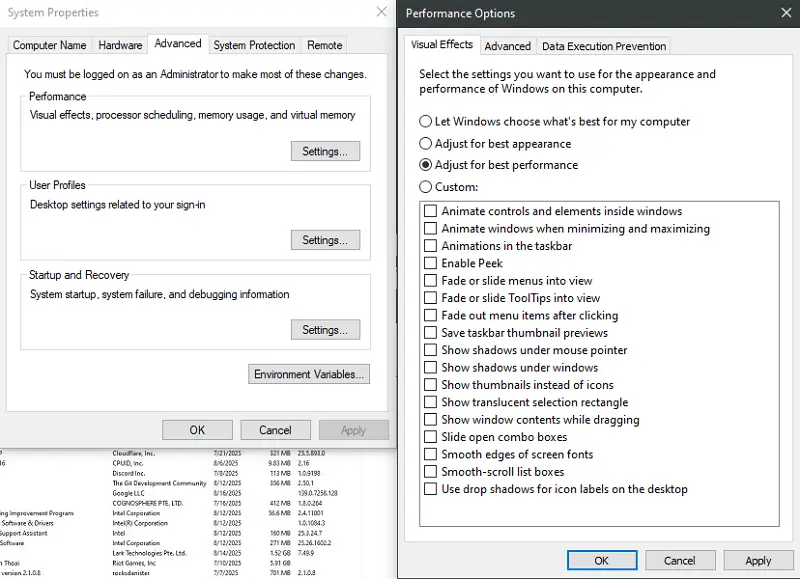This screenshot has height=579, width=800.
Task: Switch to Data Execution Prevention tab
Action: (603, 46)
